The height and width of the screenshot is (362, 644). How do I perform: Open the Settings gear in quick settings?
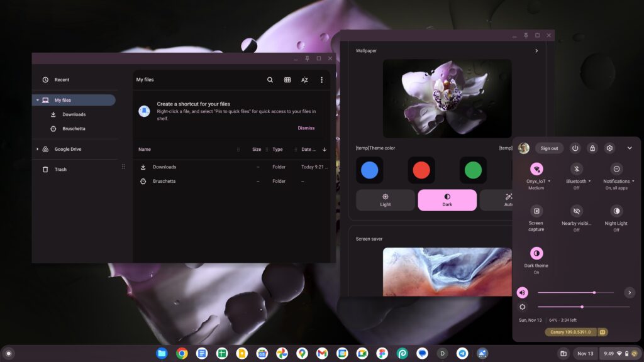tap(609, 148)
